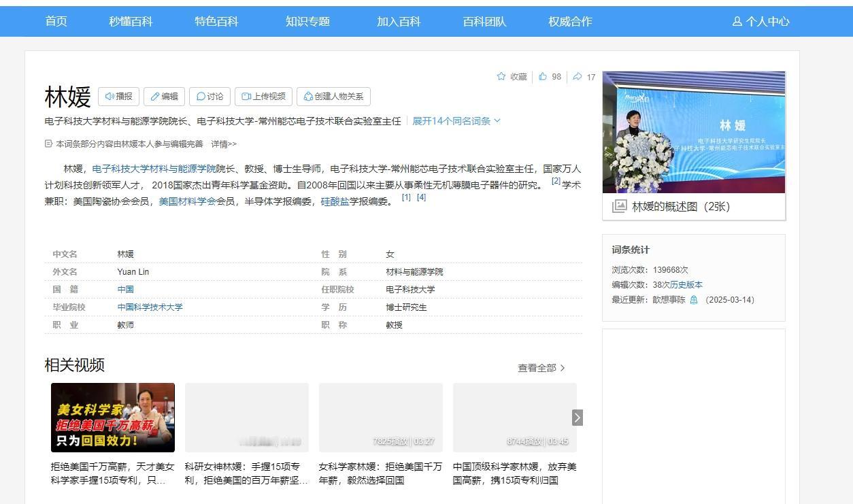Click the 博士研究生 table value

pos(406,307)
